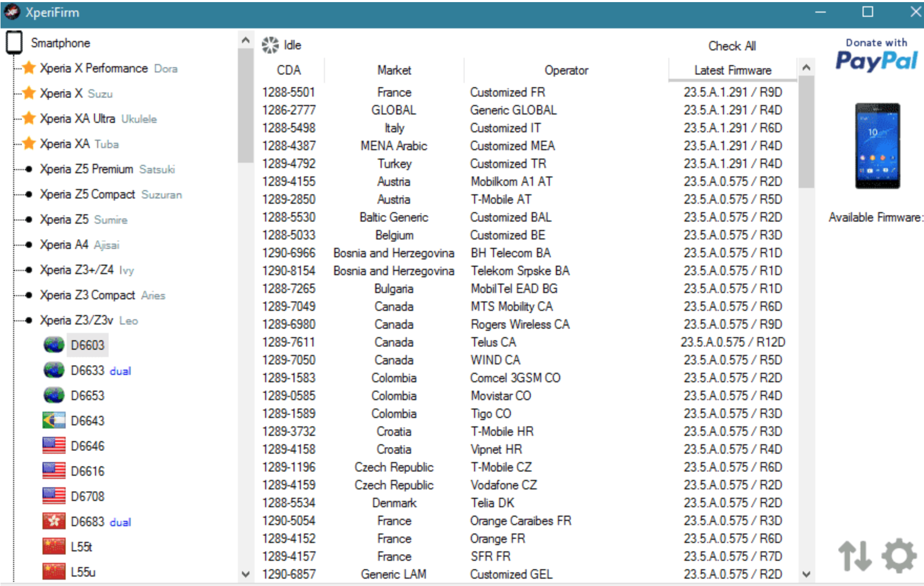Select the row with CDA 1288-5501
Image resolution: width=924 pixels, height=586 pixels.
[527, 92]
